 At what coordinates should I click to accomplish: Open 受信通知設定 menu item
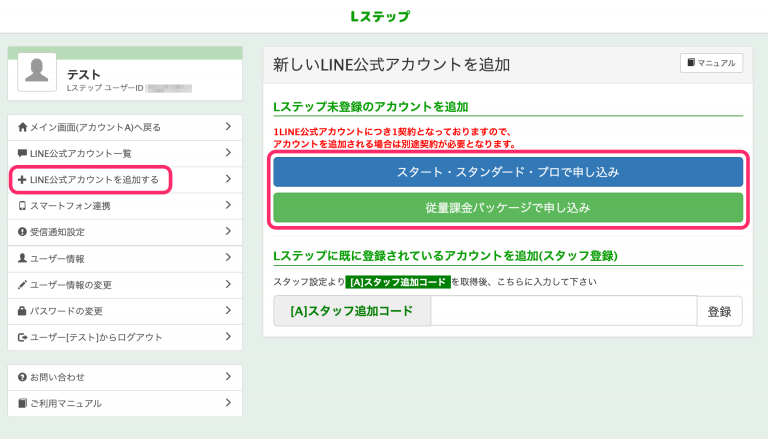[x=125, y=232]
